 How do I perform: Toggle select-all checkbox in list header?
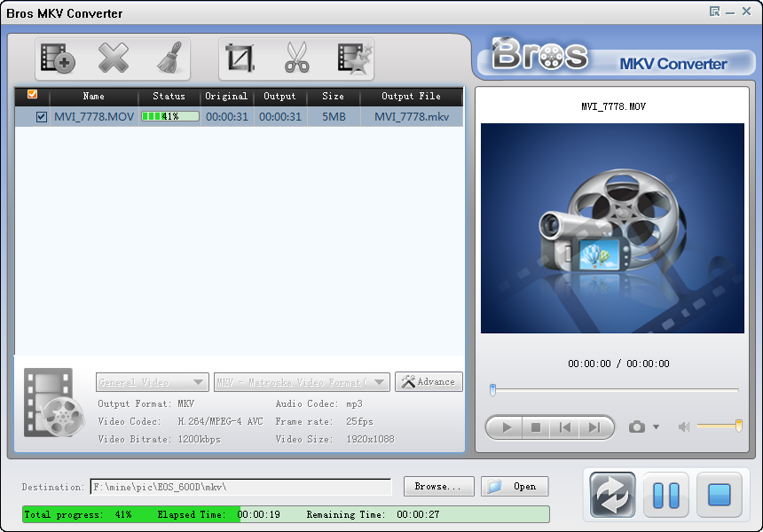(x=33, y=94)
